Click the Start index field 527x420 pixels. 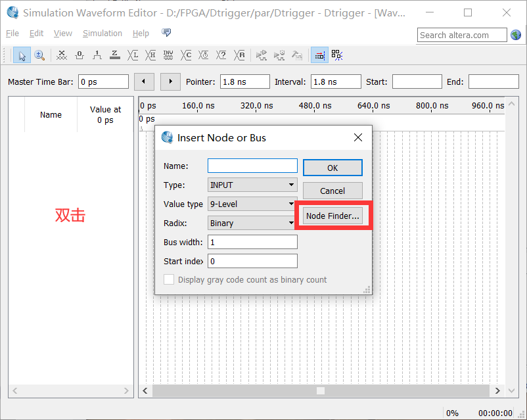[x=252, y=261]
